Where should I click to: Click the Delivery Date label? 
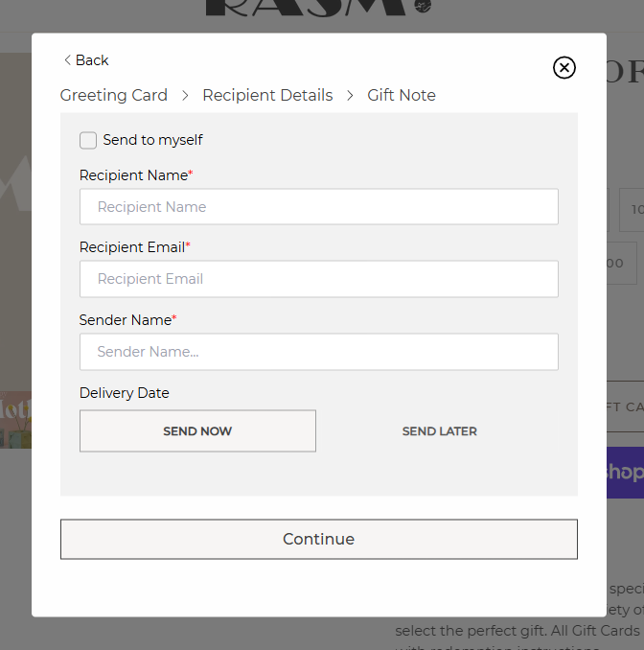[124, 393]
